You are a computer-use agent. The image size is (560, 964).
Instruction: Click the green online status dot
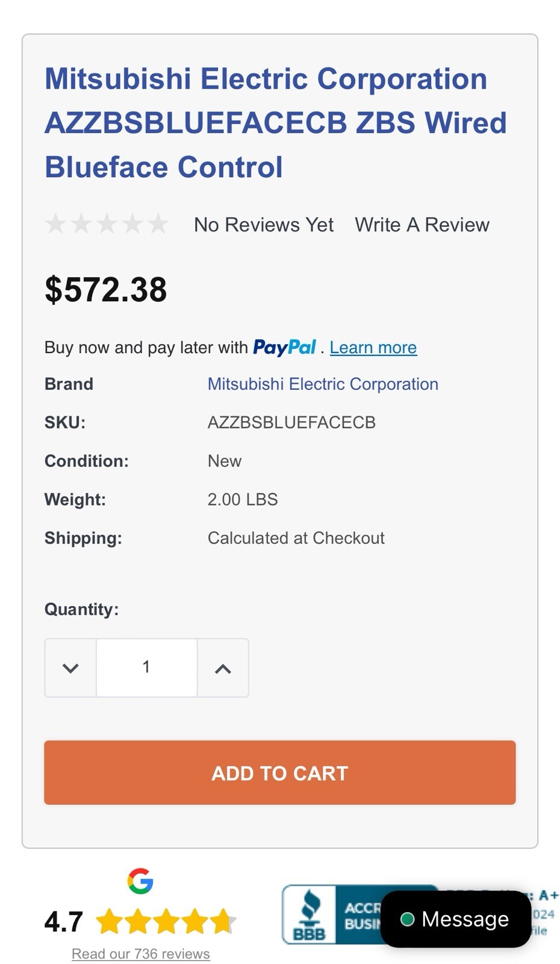pyautogui.click(x=407, y=919)
